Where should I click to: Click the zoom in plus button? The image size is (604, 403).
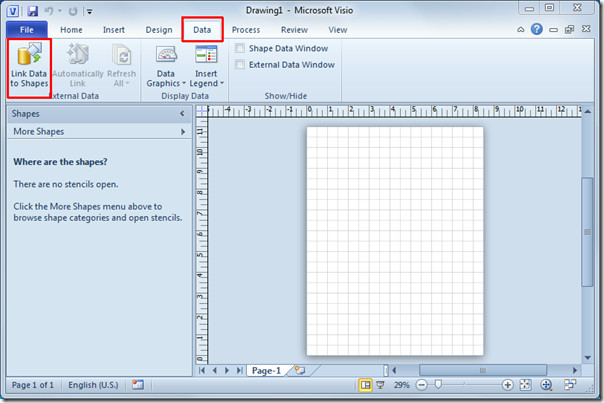tap(507, 385)
